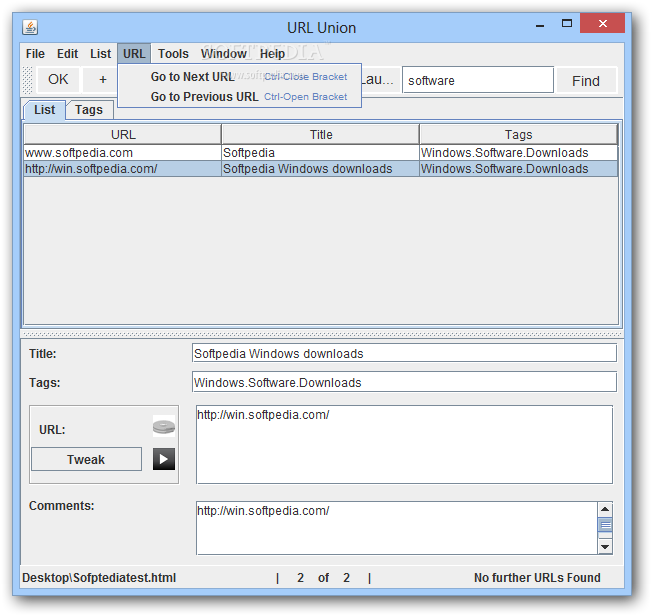This screenshot has width=652, height=616.
Task: Switch to the Tags tab
Action: (x=89, y=110)
